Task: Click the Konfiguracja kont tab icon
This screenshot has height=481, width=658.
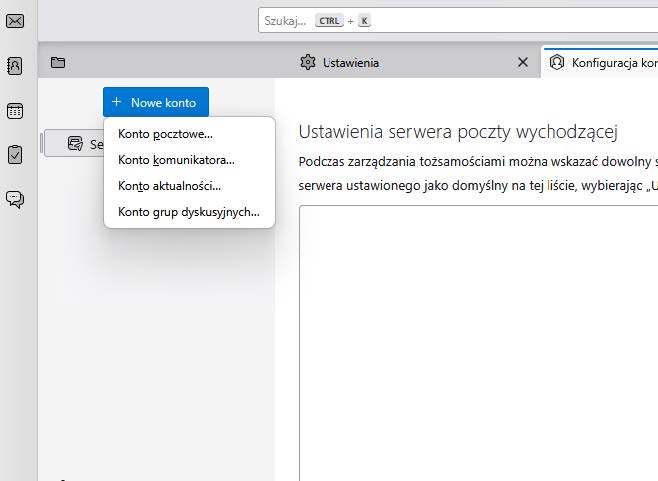Action: pyautogui.click(x=557, y=62)
